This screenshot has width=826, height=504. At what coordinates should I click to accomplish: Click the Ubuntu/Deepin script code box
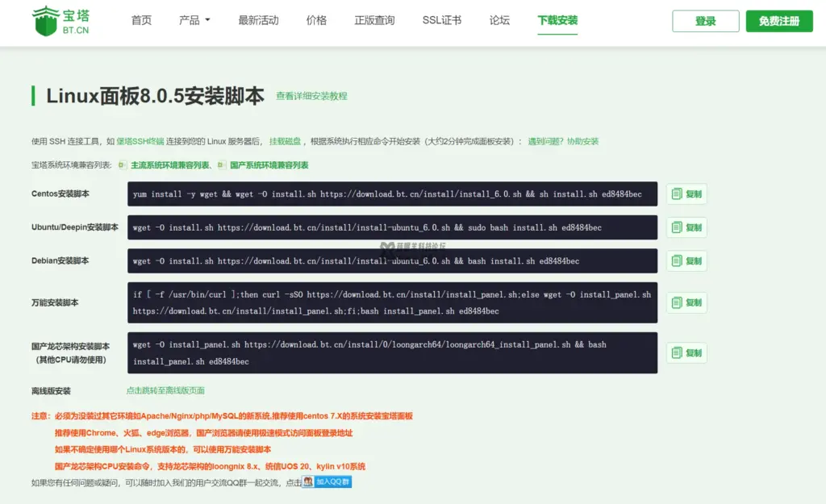[393, 227]
